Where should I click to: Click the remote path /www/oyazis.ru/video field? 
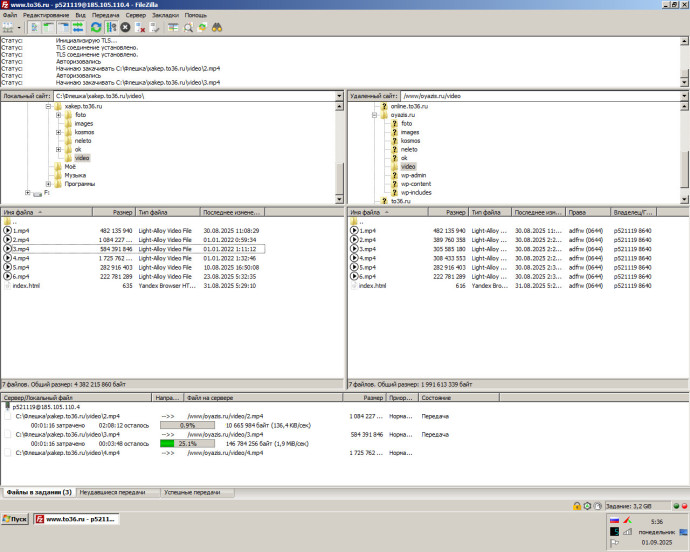(540, 96)
